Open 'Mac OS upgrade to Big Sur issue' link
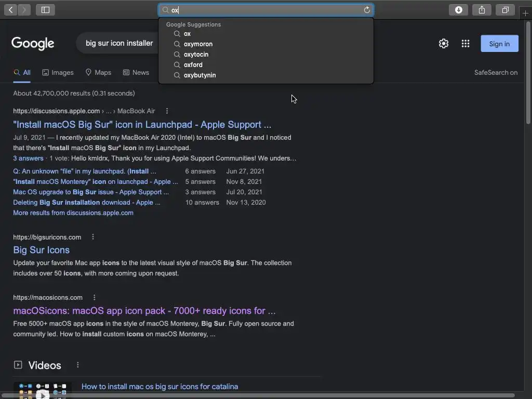 pos(91,192)
